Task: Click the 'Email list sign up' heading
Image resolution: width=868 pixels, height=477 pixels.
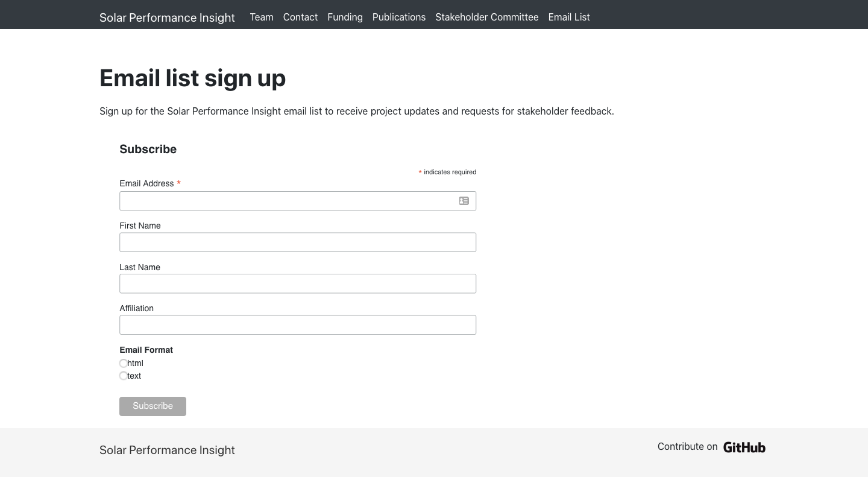Action: click(192, 78)
